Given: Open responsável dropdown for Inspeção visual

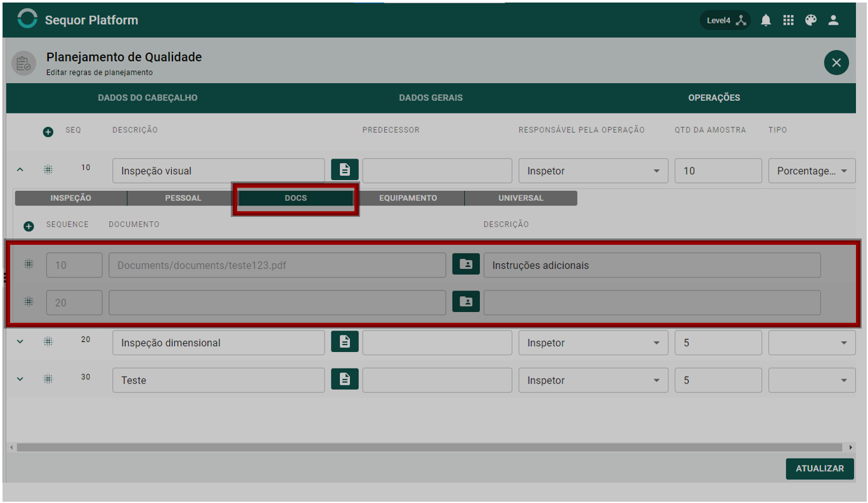Looking at the screenshot, I should click(593, 171).
